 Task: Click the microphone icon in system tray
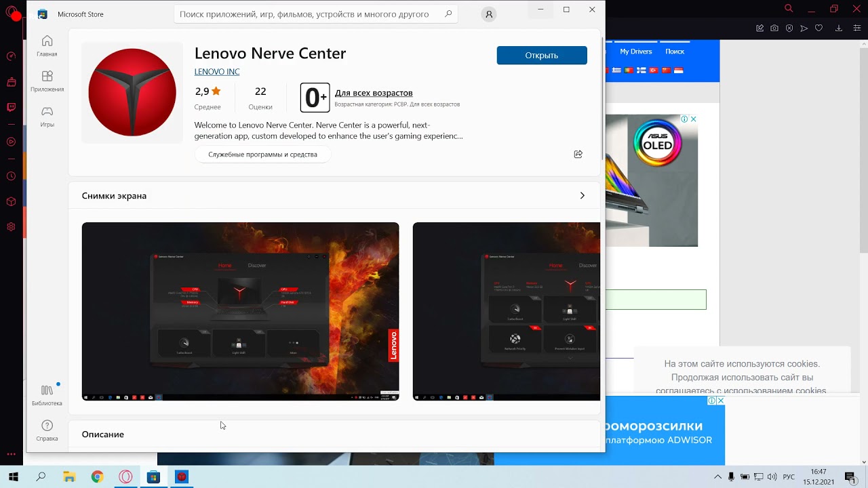731,477
